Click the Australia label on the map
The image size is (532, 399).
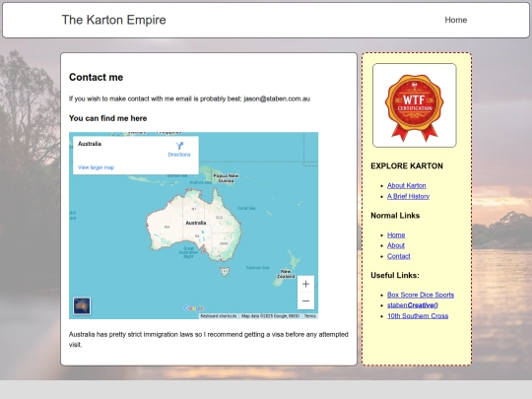point(196,223)
